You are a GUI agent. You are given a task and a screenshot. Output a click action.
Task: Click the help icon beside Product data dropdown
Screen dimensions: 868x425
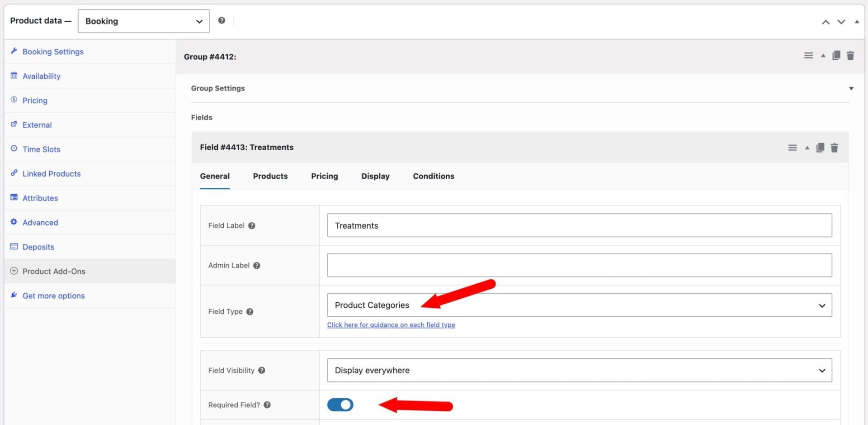pos(222,20)
